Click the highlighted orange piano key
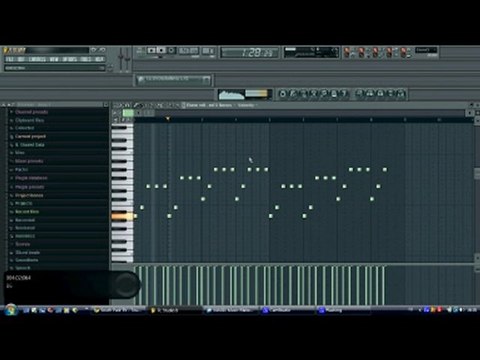Screen dimensions: 480x360 point(122,217)
